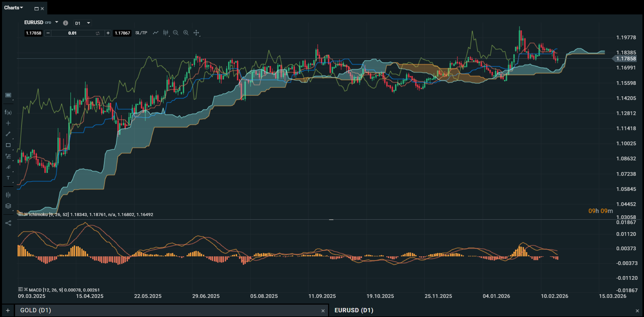
Task: Open the layers objects icon
Action: 8,206
